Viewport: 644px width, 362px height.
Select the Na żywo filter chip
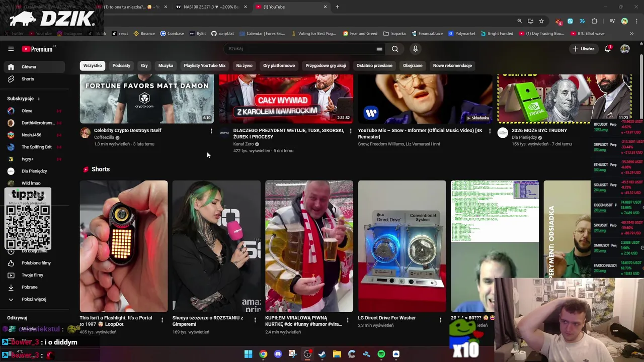[x=244, y=65]
